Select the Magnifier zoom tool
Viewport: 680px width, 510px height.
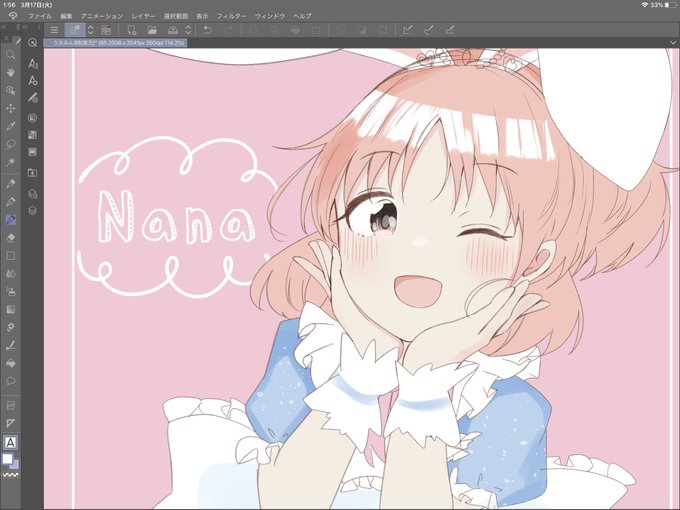pyautogui.click(x=10, y=55)
